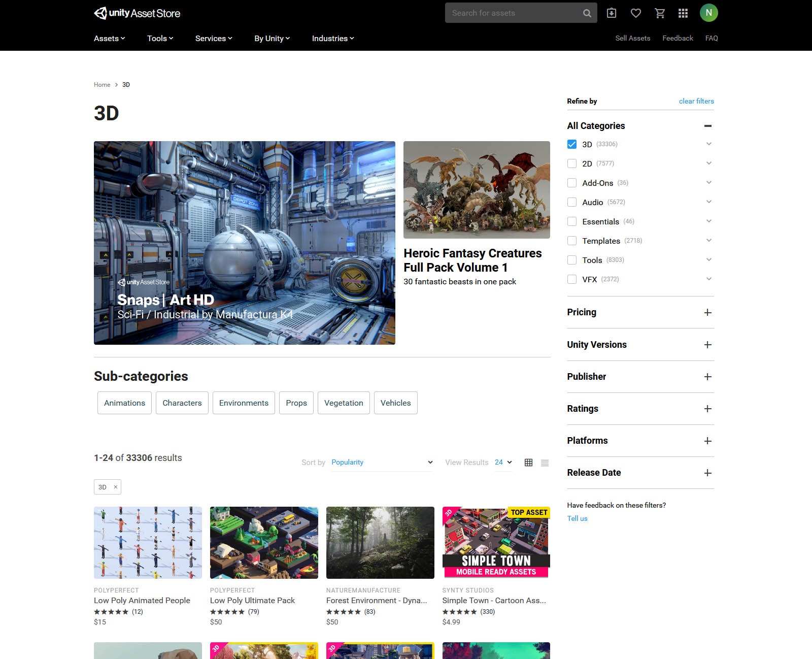Click the Feedback link
The image size is (812, 659).
point(678,38)
